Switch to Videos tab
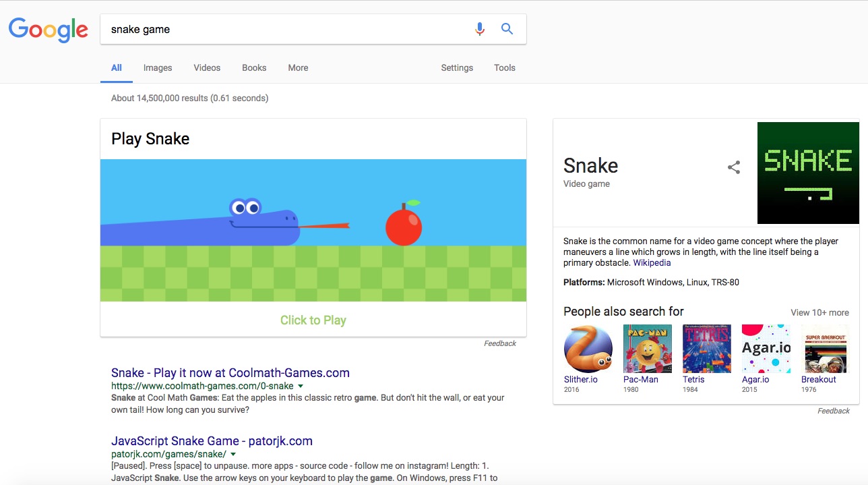 (207, 67)
